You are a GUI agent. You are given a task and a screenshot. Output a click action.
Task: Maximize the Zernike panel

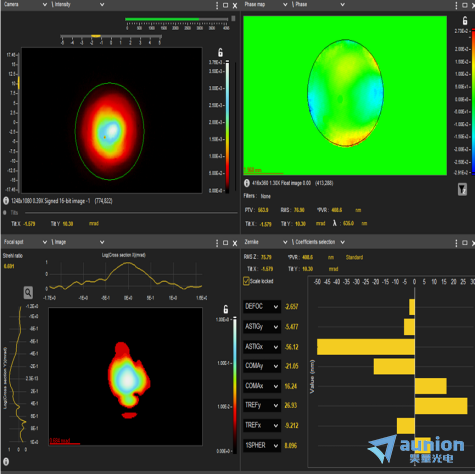coord(465,243)
